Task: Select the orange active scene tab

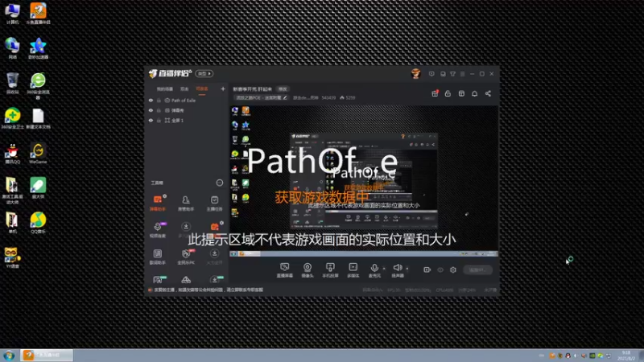Action: coord(202,89)
